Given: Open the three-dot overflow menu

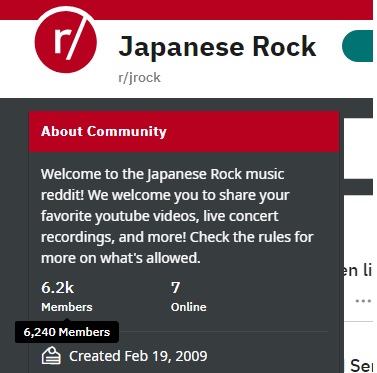Looking at the screenshot, I should (363, 301).
